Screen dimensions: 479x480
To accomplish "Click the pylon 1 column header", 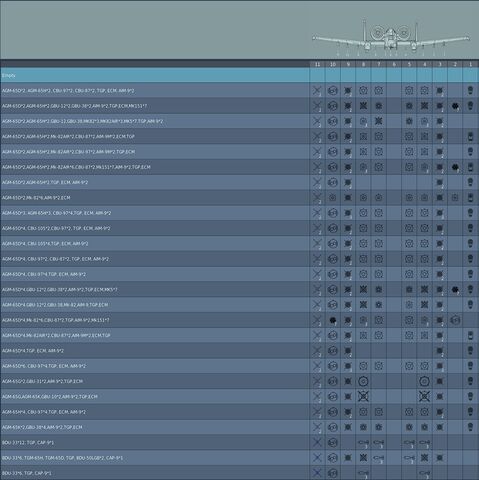I will tap(471, 64).
